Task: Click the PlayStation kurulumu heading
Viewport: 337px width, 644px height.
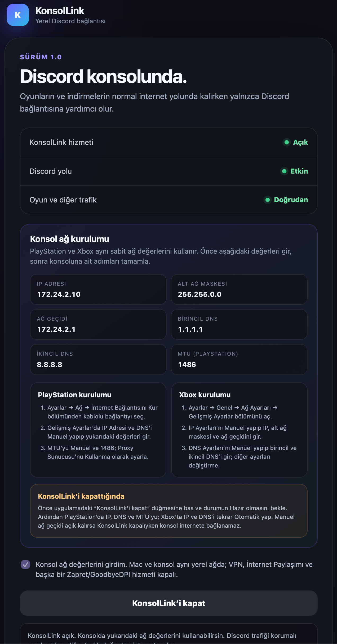Action: (x=74, y=395)
